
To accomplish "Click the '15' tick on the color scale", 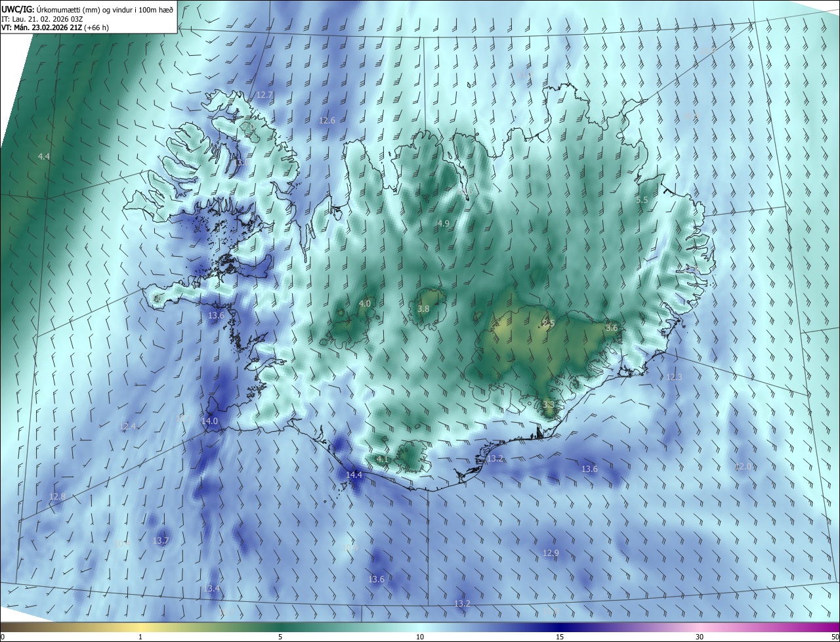I will point(560,637).
